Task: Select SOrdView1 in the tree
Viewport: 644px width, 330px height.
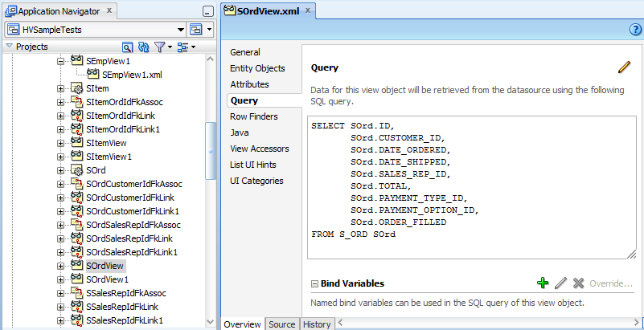Action: [x=108, y=279]
